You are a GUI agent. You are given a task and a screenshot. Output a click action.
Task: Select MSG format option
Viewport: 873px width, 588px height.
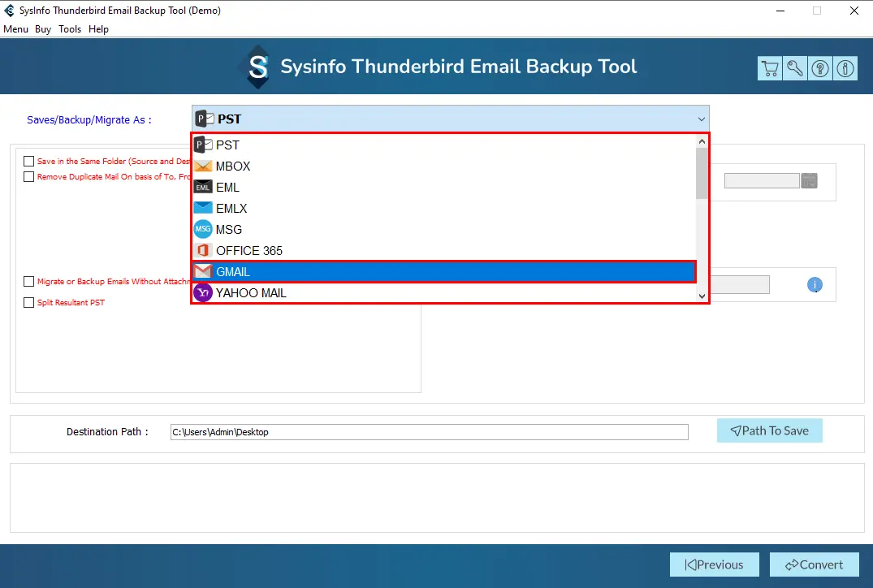(443, 229)
